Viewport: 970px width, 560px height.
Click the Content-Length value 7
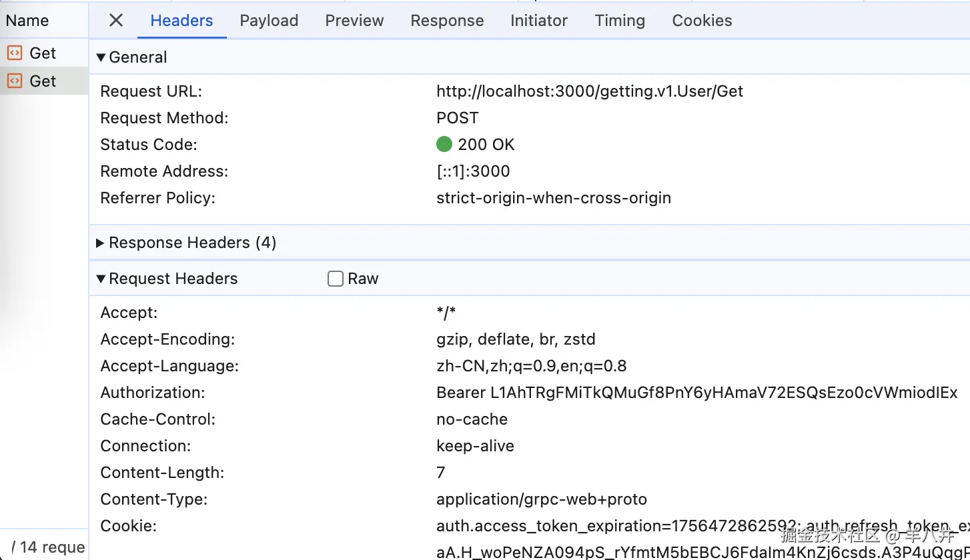(x=440, y=473)
